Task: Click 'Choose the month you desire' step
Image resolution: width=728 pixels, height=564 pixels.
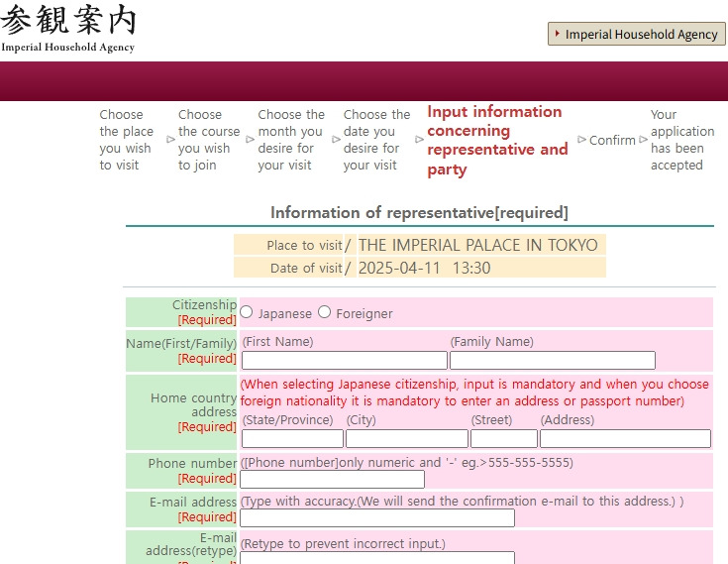Action: tap(291, 140)
